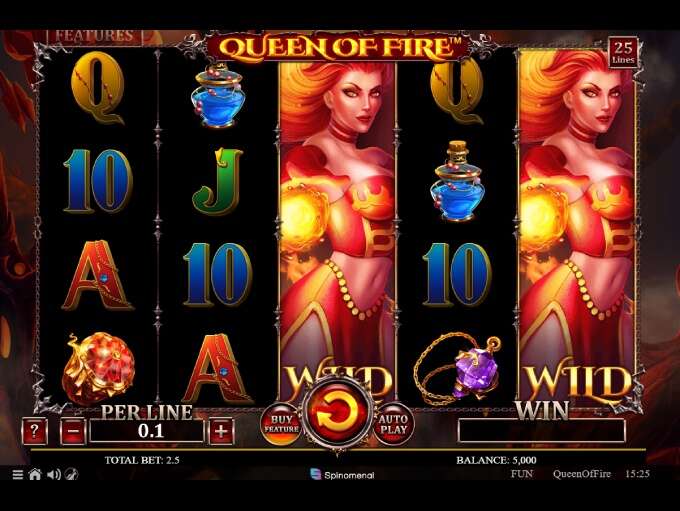The width and height of the screenshot is (680, 511).
Task: Mute the game sound with speaker icon
Action: point(54,474)
